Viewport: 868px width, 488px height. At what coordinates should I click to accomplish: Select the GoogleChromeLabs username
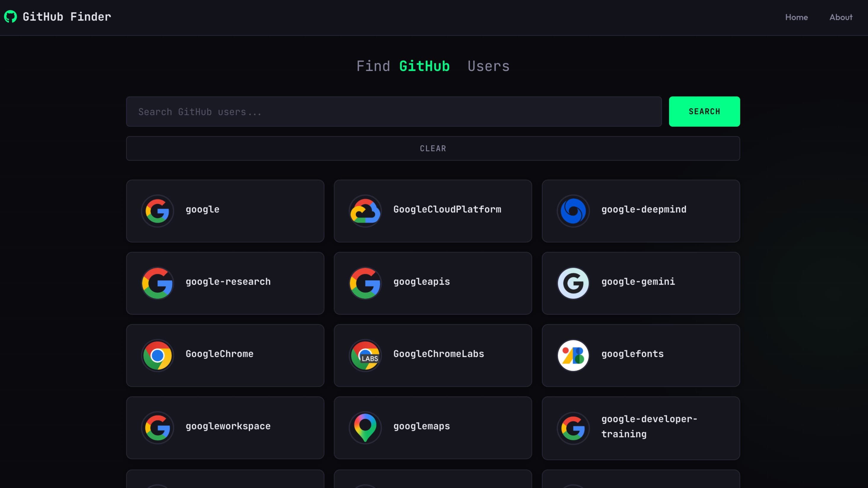point(439,354)
